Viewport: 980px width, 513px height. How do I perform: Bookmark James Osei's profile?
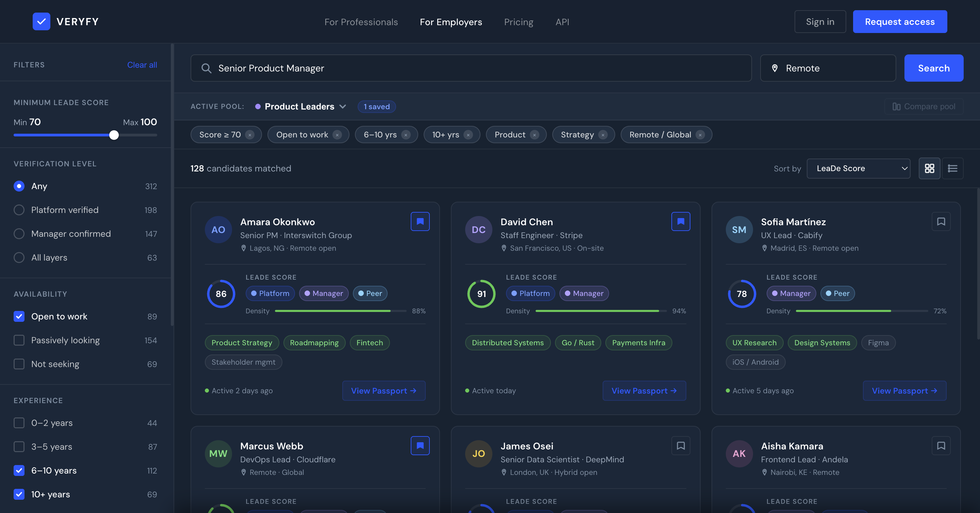pos(681,445)
